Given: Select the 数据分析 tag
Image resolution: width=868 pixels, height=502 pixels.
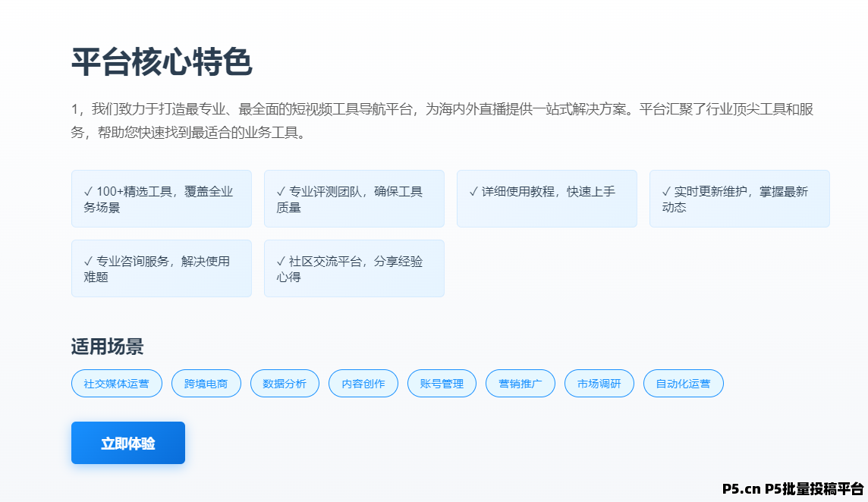Looking at the screenshot, I should [285, 383].
